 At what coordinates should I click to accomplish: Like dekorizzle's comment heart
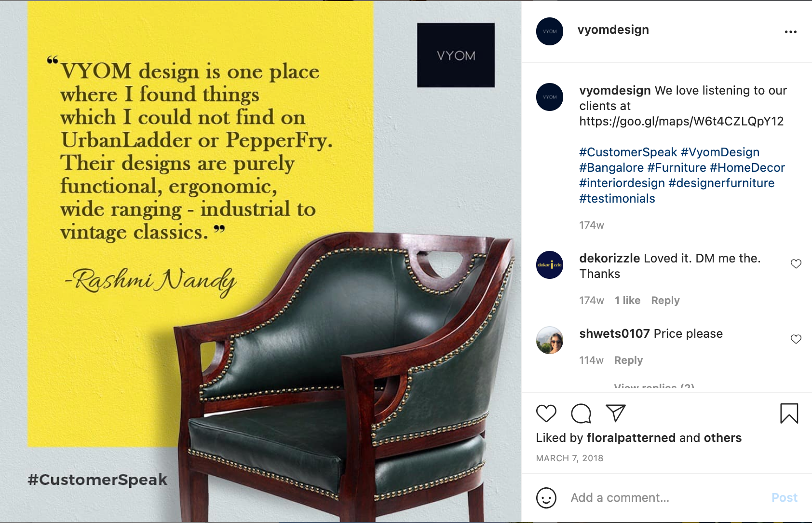click(796, 264)
